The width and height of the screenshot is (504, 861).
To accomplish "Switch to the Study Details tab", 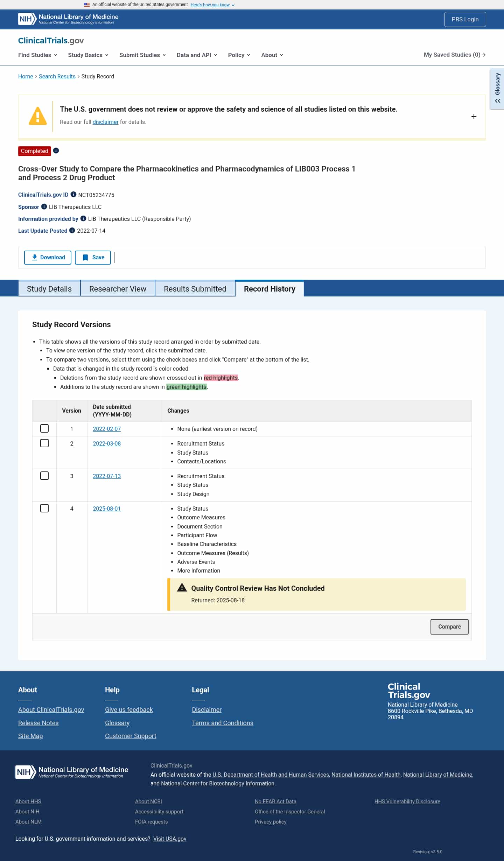I will pyautogui.click(x=49, y=289).
